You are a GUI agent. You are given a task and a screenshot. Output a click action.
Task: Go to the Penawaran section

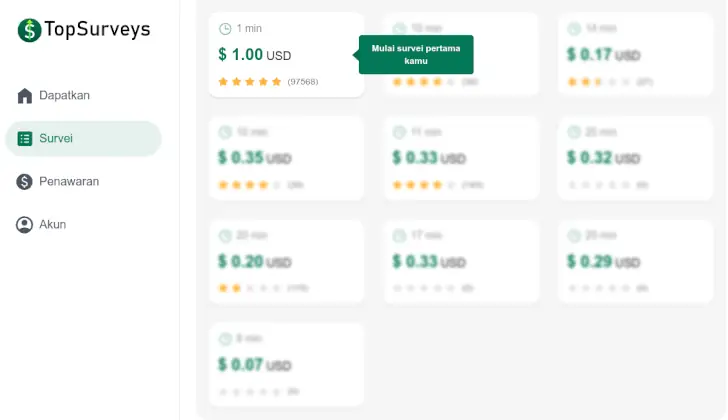point(69,182)
